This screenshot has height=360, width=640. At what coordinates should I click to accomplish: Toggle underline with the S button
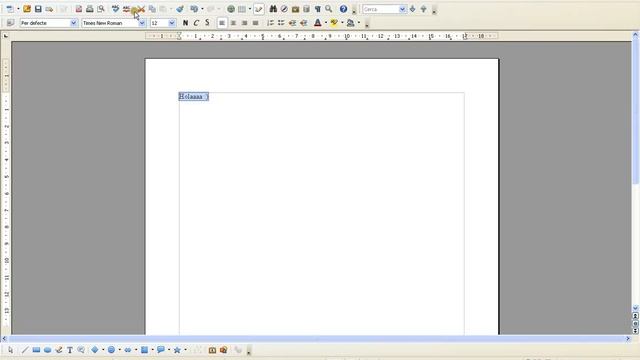click(x=207, y=23)
